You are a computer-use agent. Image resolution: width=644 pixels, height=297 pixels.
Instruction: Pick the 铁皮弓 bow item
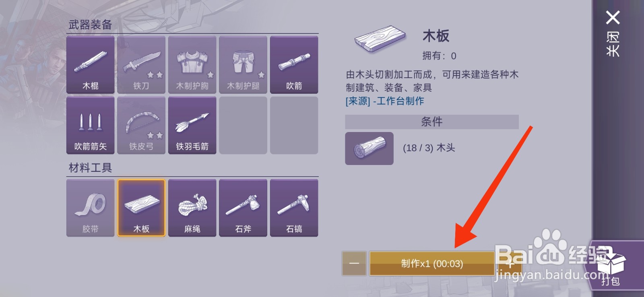click(x=141, y=126)
